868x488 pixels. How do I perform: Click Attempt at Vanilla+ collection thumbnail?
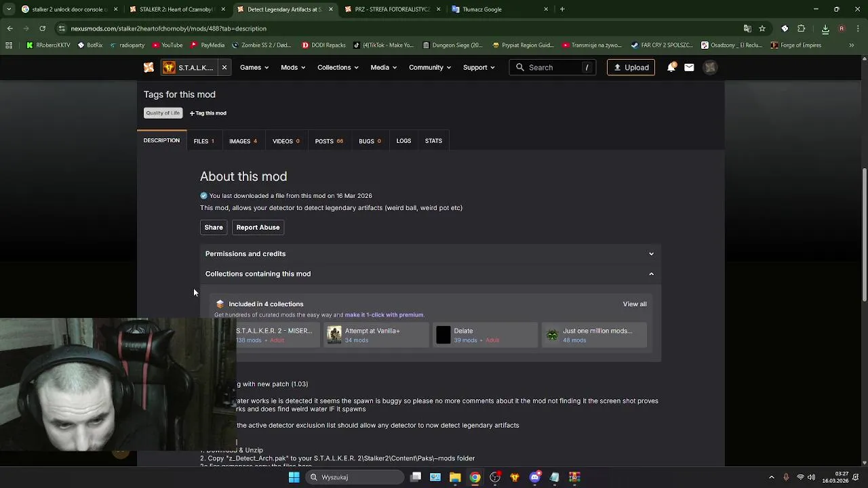click(334, 335)
